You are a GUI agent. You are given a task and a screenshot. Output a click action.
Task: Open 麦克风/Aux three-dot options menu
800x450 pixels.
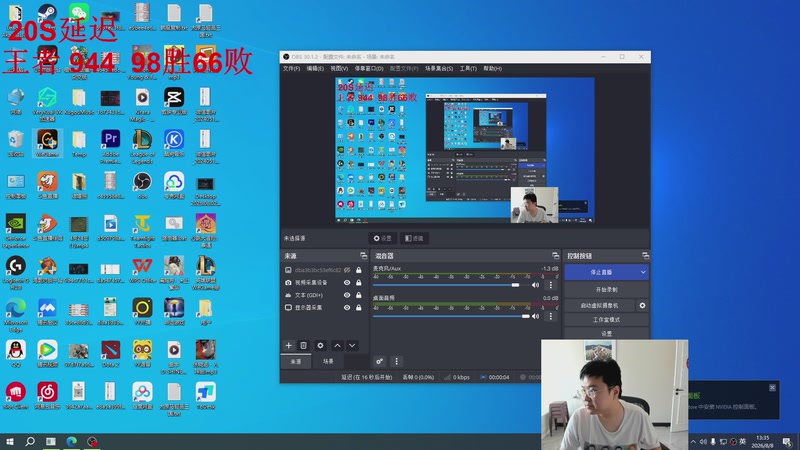click(x=551, y=285)
